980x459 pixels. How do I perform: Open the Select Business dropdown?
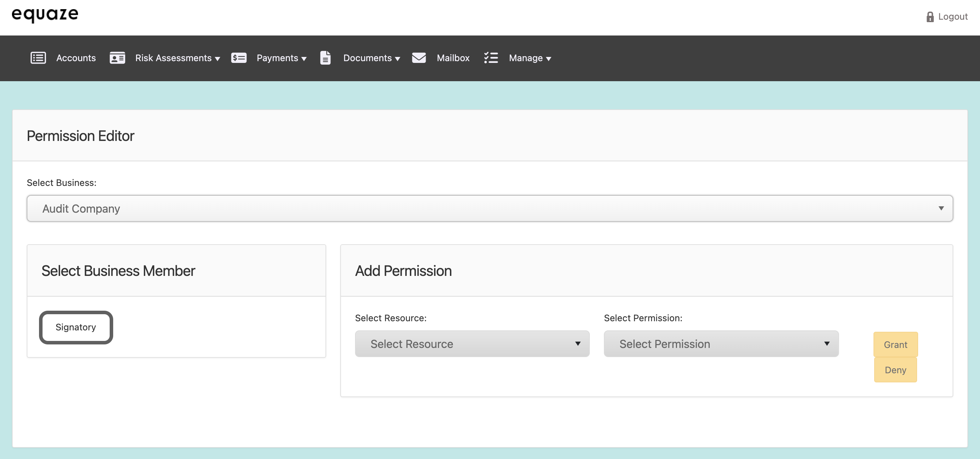pos(489,208)
